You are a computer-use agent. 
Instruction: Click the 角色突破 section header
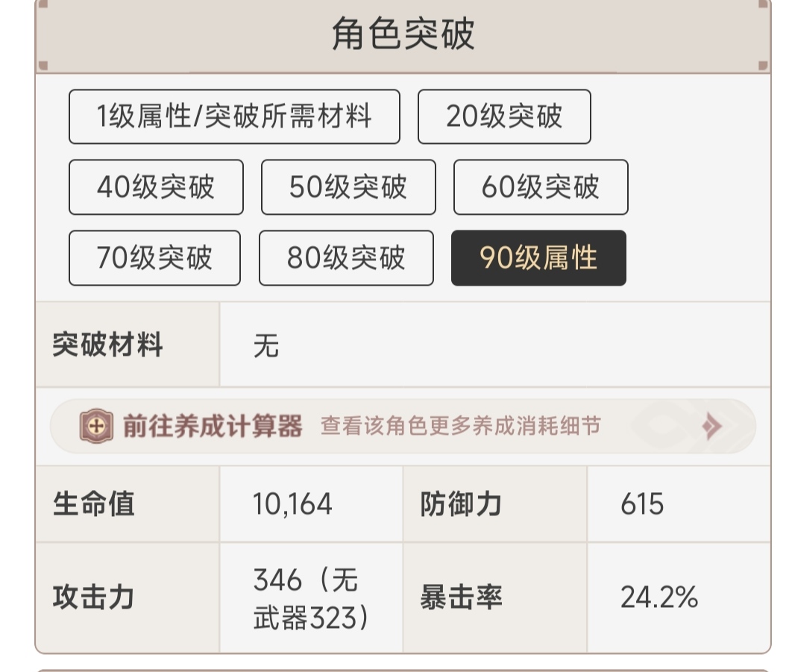[403, 35]
